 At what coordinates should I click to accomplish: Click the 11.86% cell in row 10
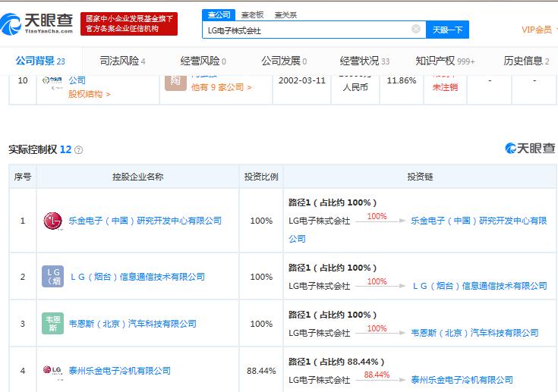402,80
